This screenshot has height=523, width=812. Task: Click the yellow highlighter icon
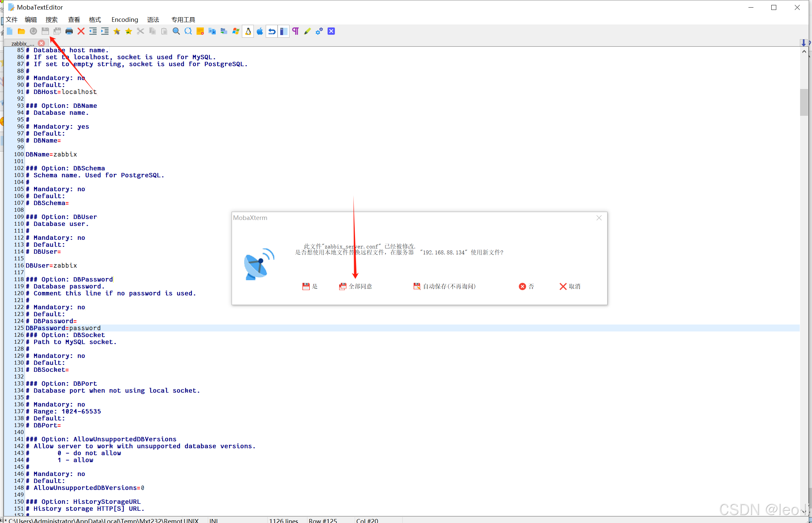pyautogui.click(x=307, y=31)
